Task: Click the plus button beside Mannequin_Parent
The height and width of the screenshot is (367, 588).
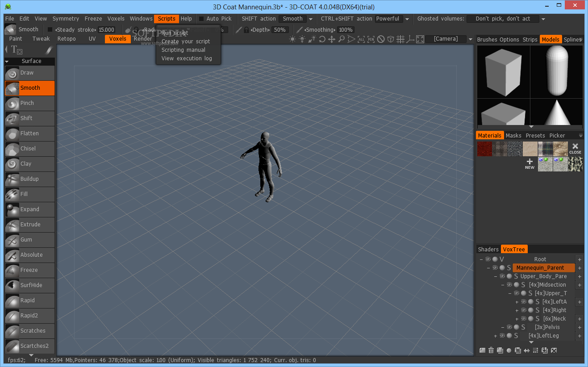Action: (580, 268)
